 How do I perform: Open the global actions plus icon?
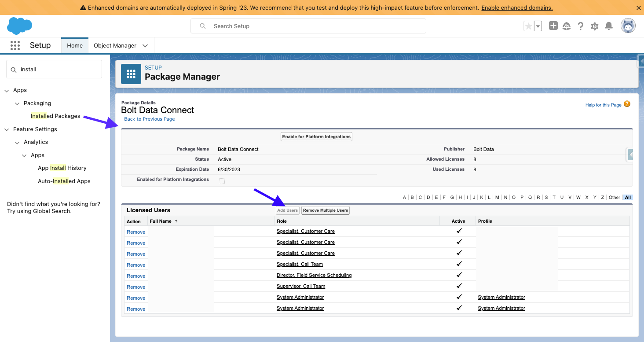(x=553, y=26)
